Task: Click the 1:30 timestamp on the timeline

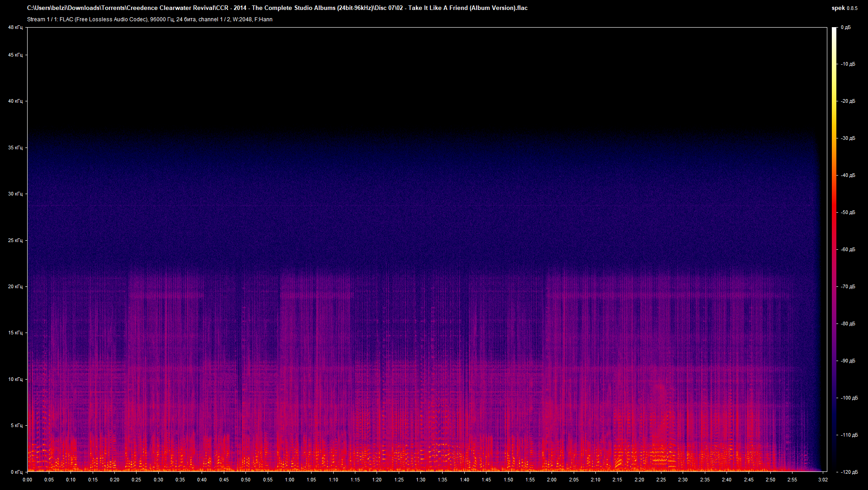Action: point(420,480)
